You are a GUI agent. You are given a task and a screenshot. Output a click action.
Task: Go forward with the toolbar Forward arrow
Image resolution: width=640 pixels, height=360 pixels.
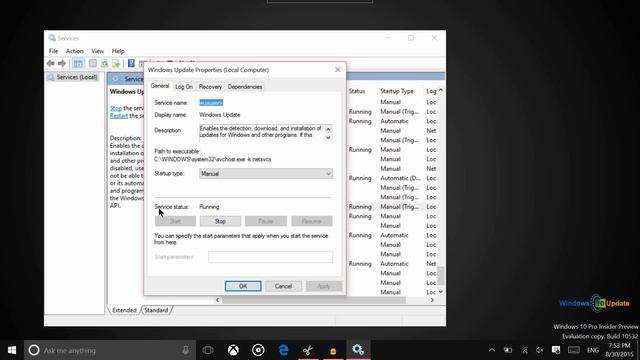point(62,63)
